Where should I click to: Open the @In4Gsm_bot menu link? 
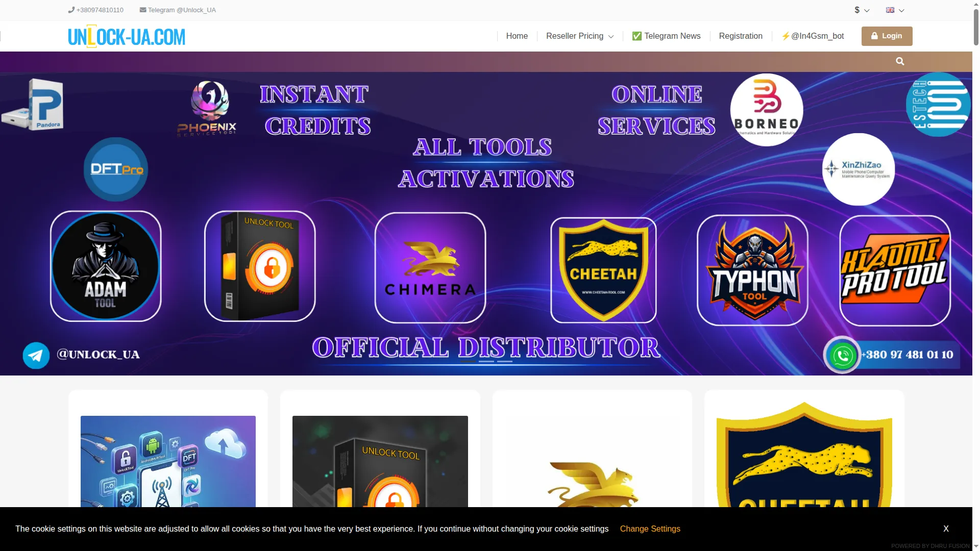point(813,36)
